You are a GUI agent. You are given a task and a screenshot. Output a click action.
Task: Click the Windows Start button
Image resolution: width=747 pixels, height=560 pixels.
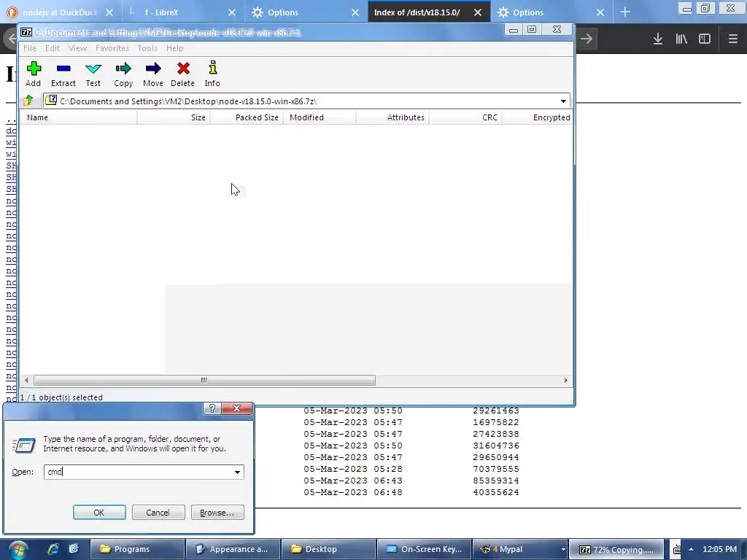click(x=18, y=550)
